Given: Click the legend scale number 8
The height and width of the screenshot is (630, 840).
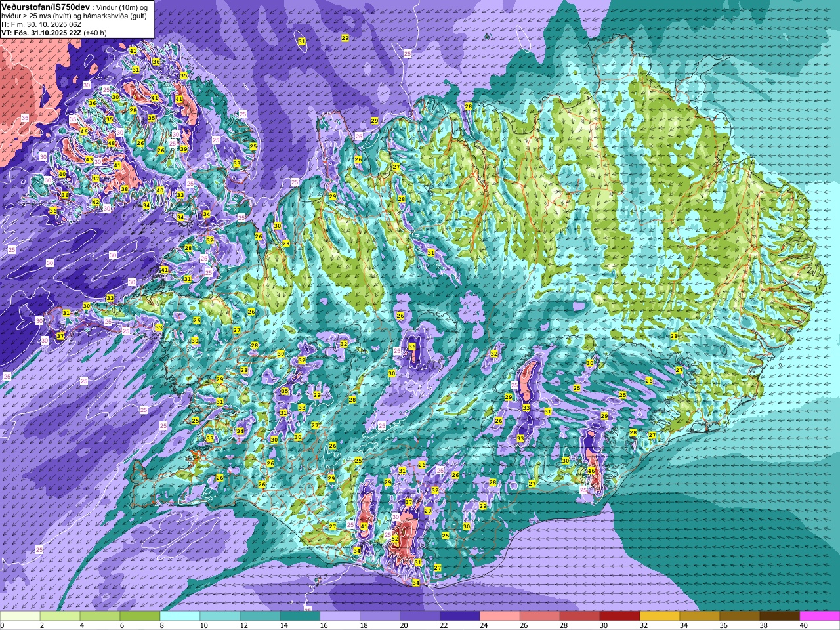Looking at the screenshot, I should 161,626.
